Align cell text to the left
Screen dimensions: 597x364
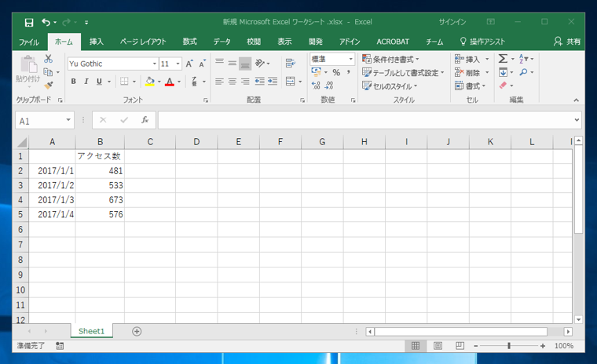(x=219, y=81)
